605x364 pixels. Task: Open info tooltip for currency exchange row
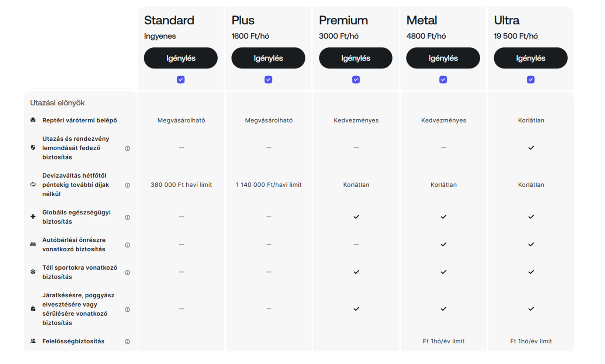pyautogui.click(x=128, y=185)
